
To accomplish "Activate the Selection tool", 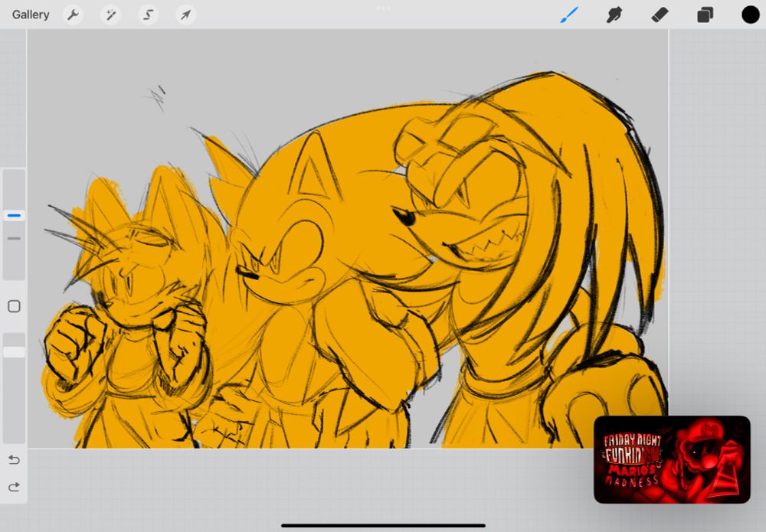I will click(148, 15).
